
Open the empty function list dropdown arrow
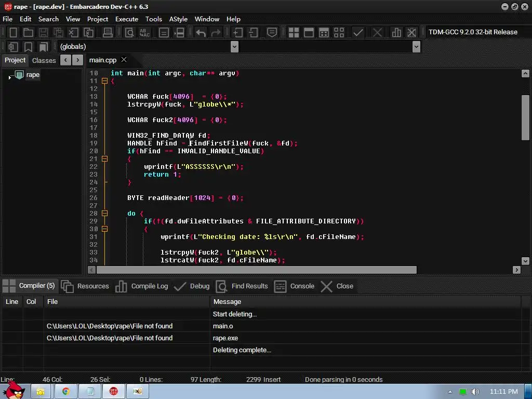416,47
